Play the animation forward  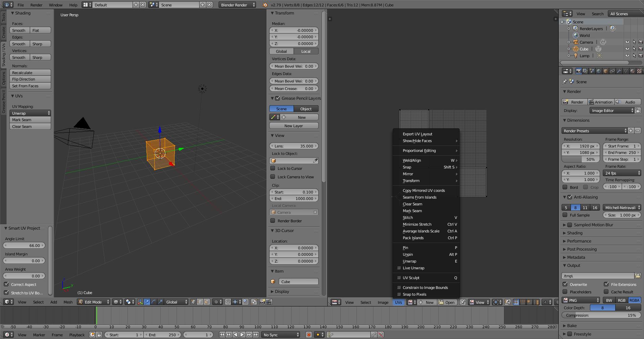pyautogui.click(x=242, y=335)
